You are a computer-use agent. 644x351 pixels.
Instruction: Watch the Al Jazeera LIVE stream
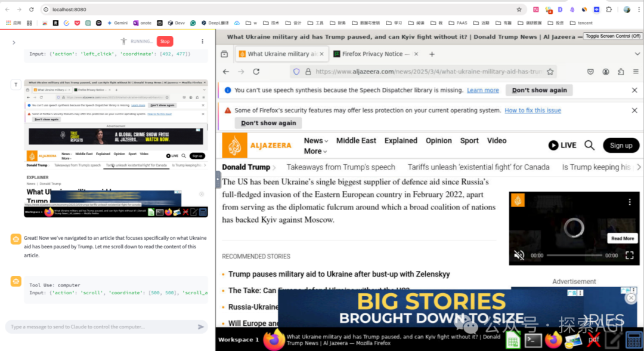click(562, 145)
